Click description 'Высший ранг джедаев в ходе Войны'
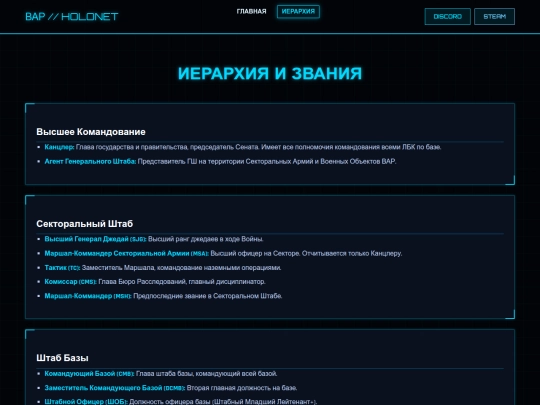The width and height of the screenshot is (540, 405). click(206, 239)
